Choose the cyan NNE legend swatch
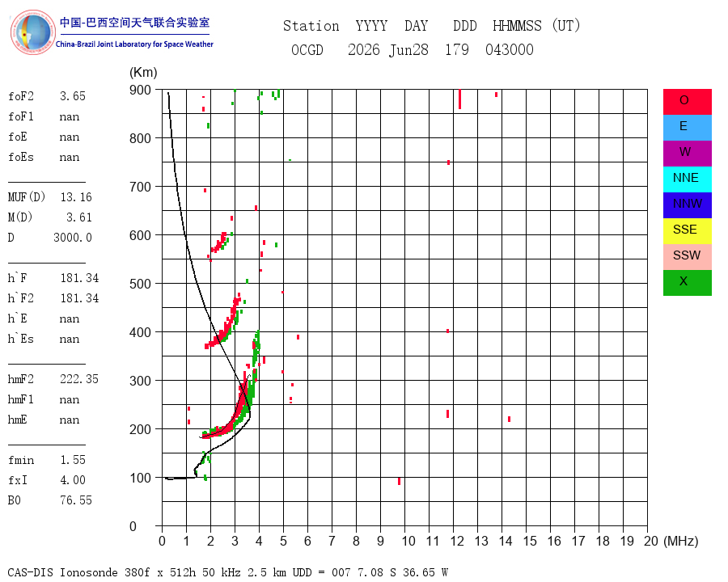The image size is (728, 582). coord(687,179)
